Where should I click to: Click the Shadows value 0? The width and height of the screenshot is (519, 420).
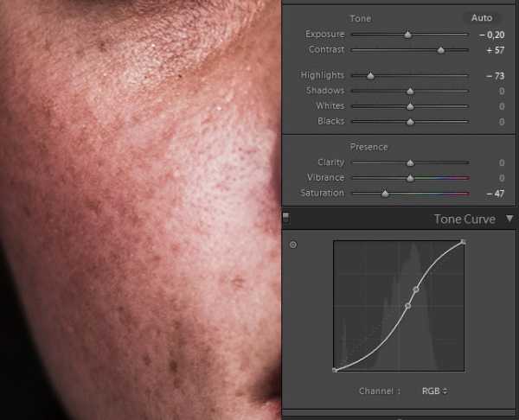coord(502,91)
